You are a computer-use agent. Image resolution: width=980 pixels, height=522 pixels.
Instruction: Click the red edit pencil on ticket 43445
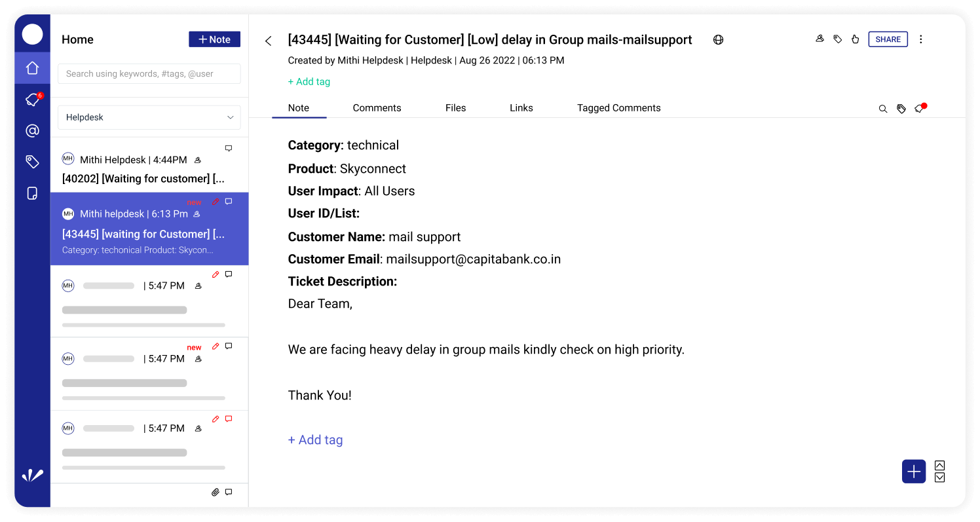pyautogui.click(x=215, y=202)
